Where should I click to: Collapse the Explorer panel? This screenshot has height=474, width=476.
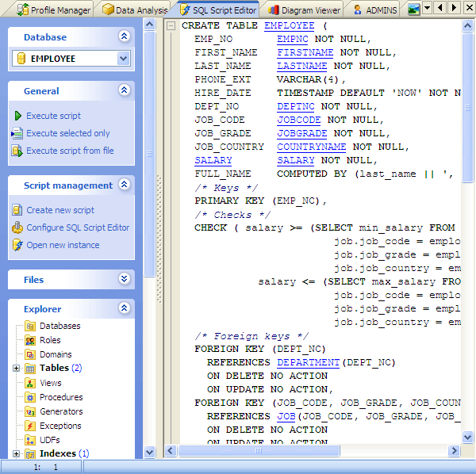(125, 308)
